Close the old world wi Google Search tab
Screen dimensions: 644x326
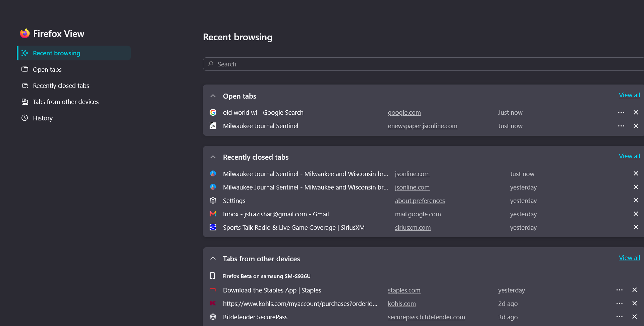point(636,112)
